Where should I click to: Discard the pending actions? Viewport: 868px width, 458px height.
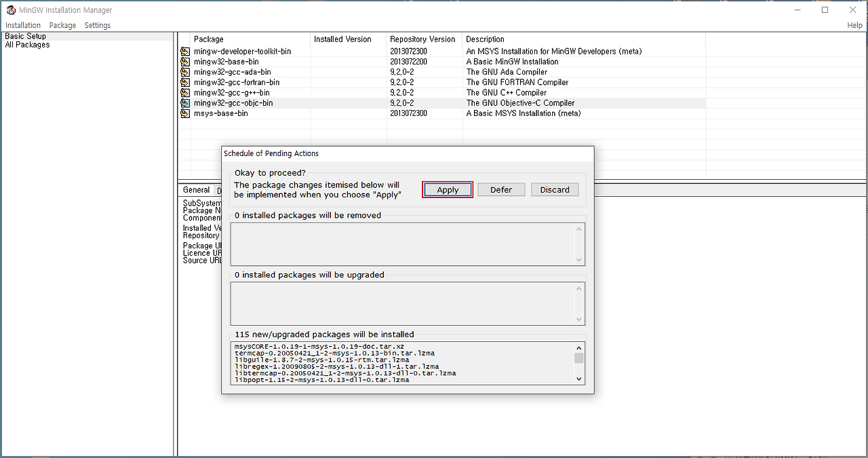[x=555, y=190]
